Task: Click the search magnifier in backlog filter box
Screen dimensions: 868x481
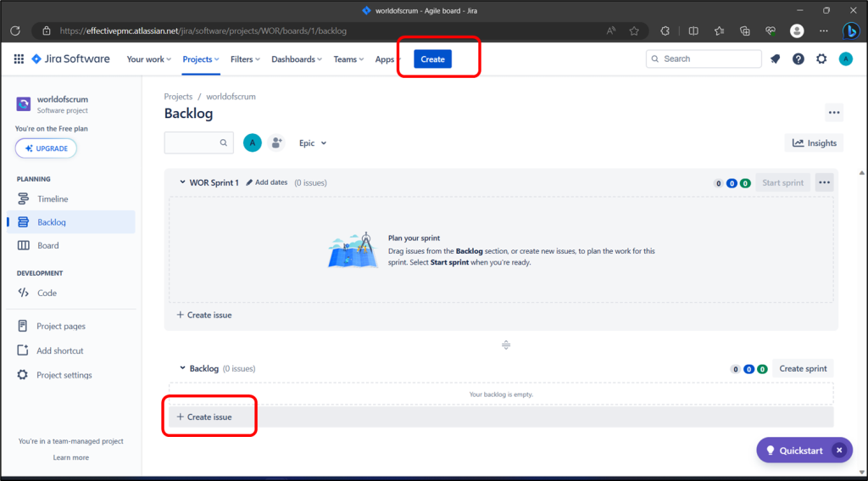Action: tap(224, 143)
